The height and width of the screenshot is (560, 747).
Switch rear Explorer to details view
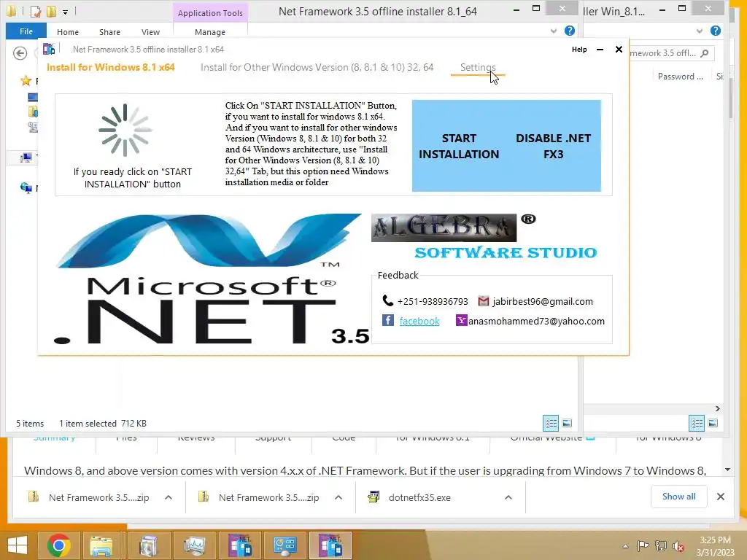[x=697, y=423]
